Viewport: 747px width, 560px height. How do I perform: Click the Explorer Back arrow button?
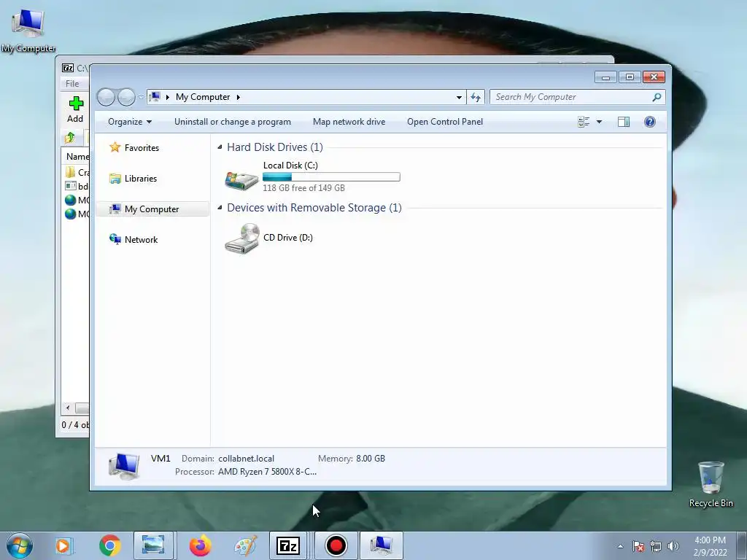point(107,97)
